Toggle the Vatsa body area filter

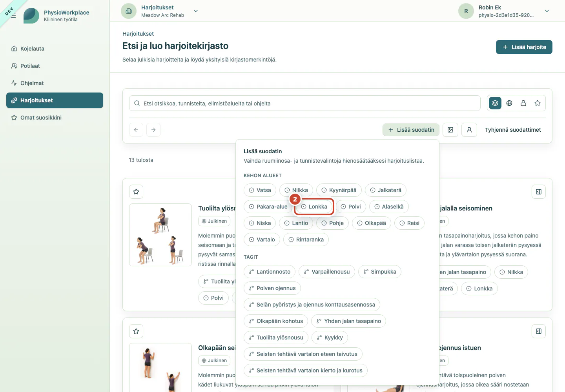(260, 190)
